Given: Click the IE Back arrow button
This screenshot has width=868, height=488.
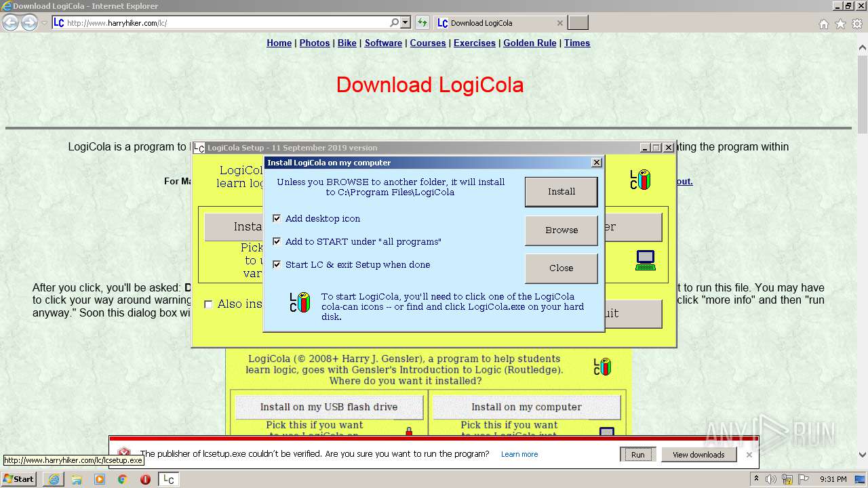Looking at the screenshot, I should tap(10, 22).
